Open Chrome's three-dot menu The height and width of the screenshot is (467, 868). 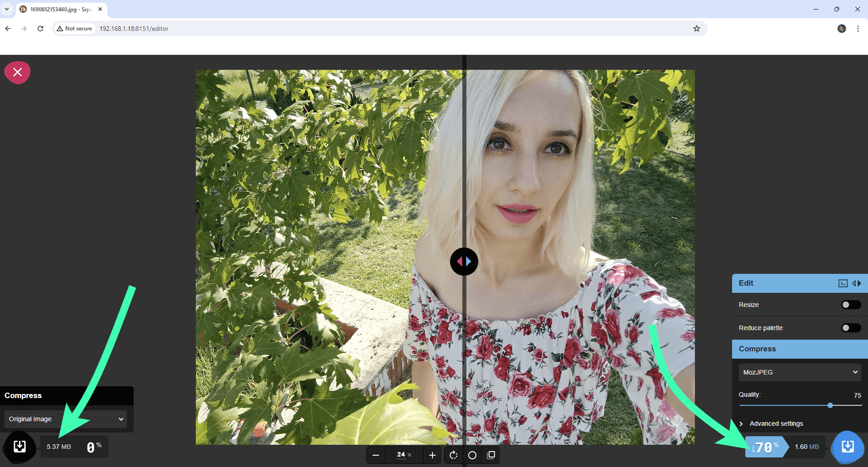[x=858, y=29]
